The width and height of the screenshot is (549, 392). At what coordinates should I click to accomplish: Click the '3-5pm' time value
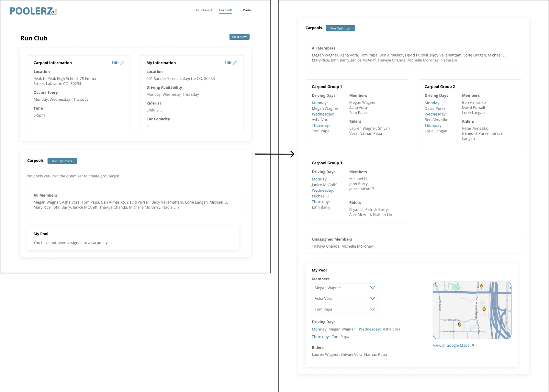pos(39,115)
